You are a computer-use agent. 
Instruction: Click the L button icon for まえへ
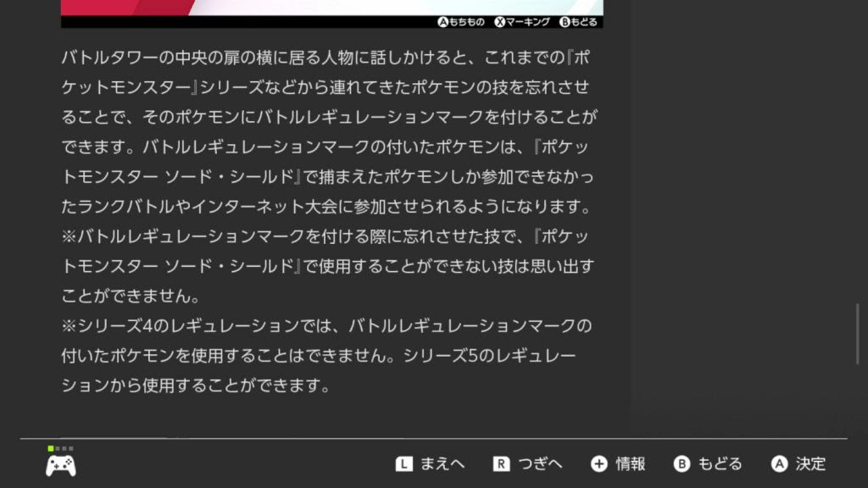click(404, 464)
